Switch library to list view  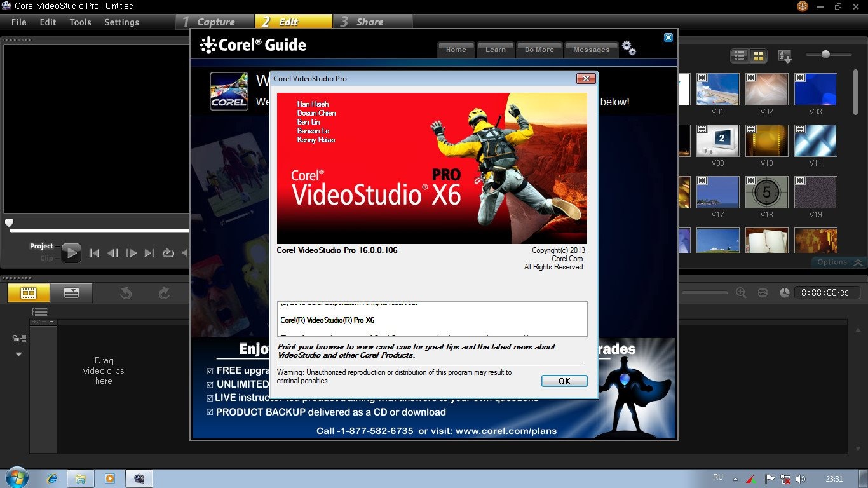(740, 56)
